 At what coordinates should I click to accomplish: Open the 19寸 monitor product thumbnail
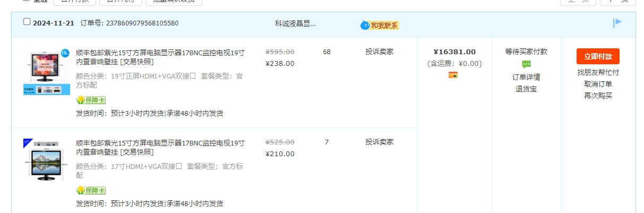47,72
